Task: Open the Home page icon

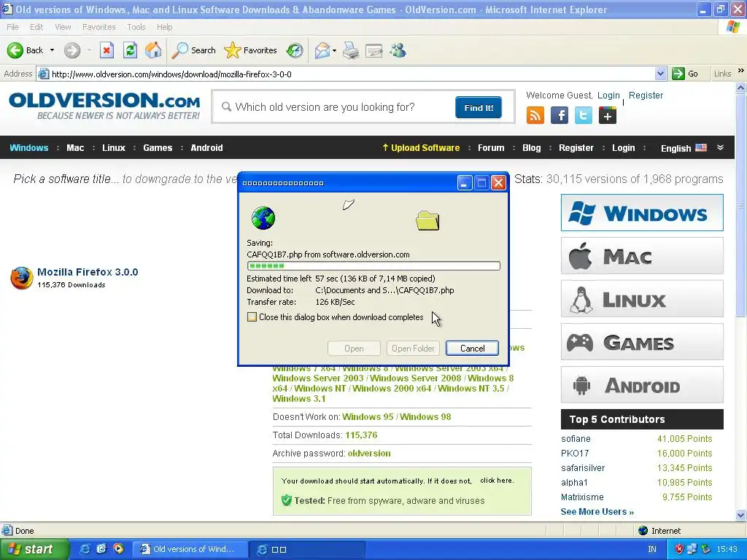Action: [153, 50]
